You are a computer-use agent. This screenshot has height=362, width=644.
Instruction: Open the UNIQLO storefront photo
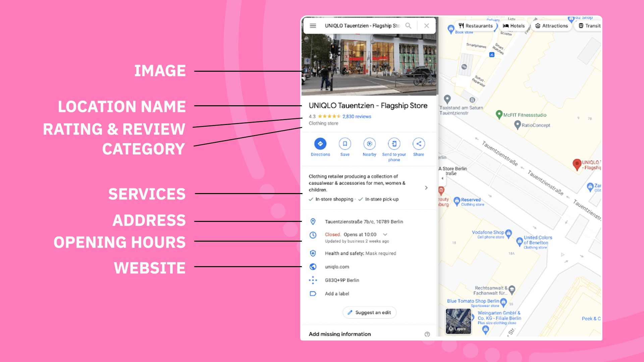click(x=369, y=64)
